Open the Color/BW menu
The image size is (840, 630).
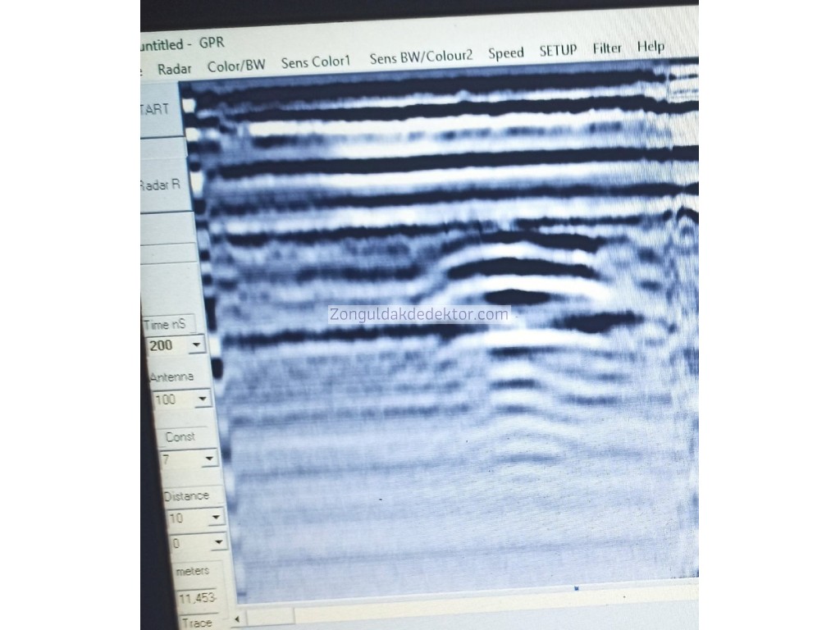pos(236,66)
